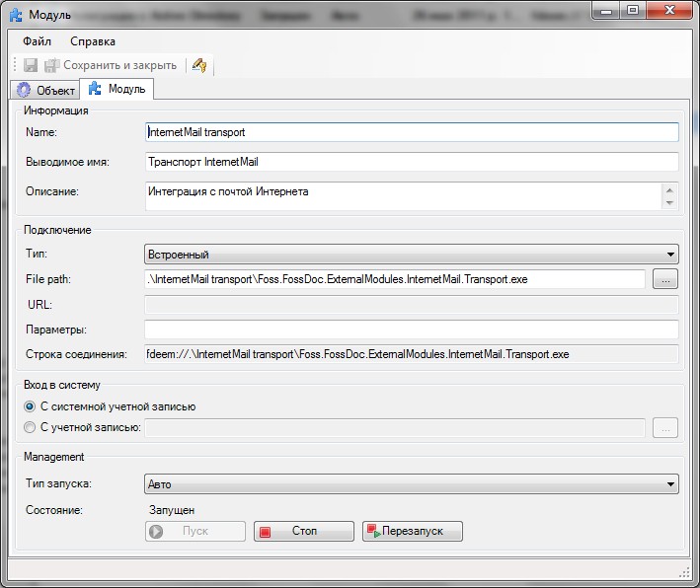Click the key permissions toolbar icon
The height and width of the screenshot is (588, 700).
[x=198, y=65]
